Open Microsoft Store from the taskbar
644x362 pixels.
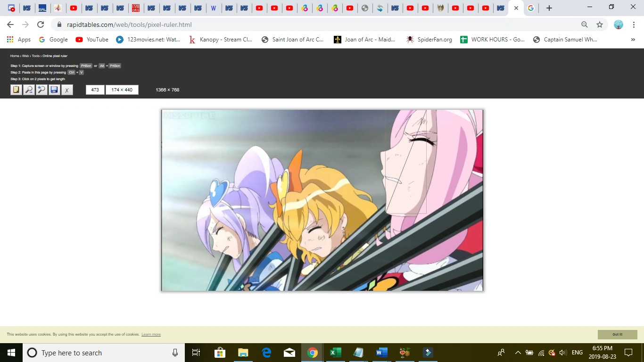pos(220,353)
